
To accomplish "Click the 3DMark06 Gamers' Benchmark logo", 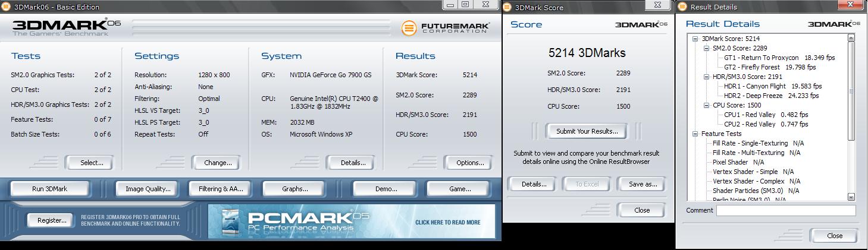I will (x=66, y=27).
